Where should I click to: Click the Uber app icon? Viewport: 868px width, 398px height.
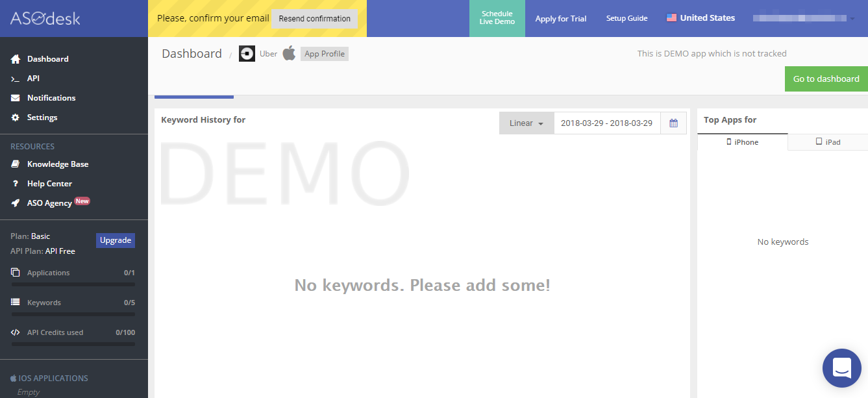tap(247, 53)
